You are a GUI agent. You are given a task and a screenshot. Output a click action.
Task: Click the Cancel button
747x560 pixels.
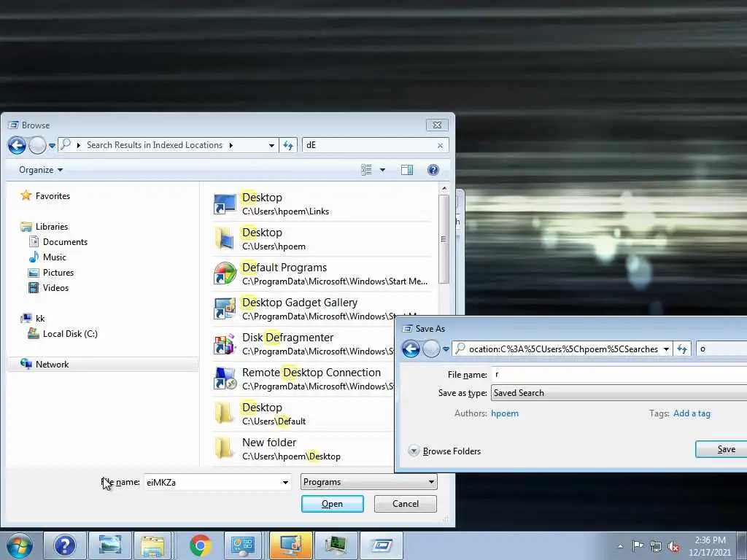coord(406,504)
